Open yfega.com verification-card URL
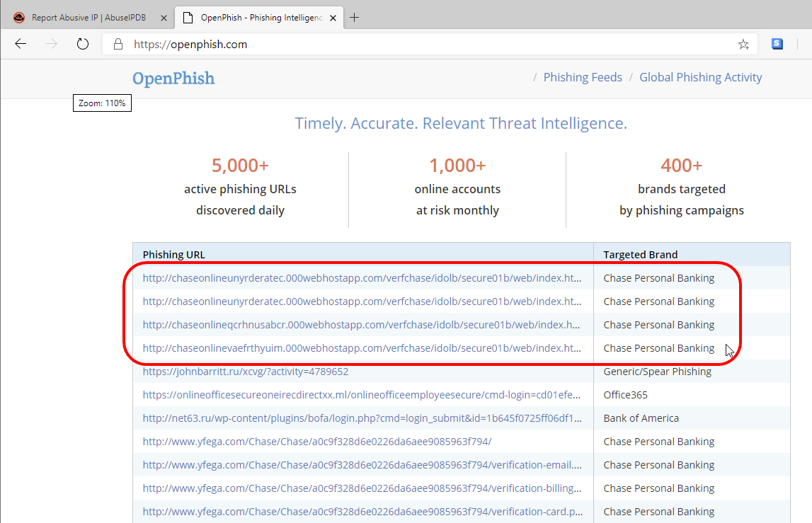 point(362,511)
